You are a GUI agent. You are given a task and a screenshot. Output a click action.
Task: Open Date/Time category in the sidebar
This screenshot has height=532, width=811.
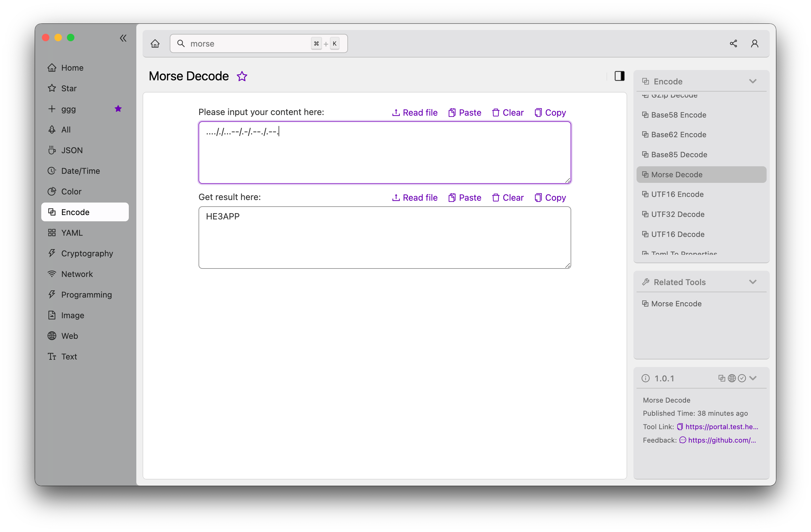[85, 171]
